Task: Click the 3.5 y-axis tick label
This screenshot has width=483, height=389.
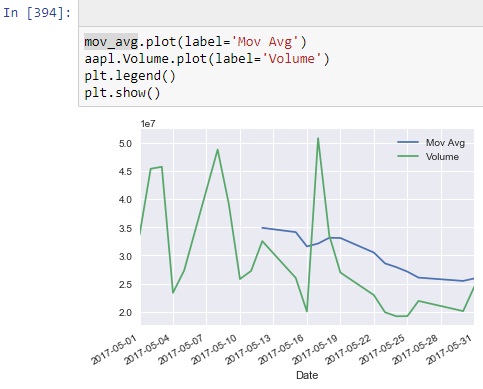Action: coord(125,229)
